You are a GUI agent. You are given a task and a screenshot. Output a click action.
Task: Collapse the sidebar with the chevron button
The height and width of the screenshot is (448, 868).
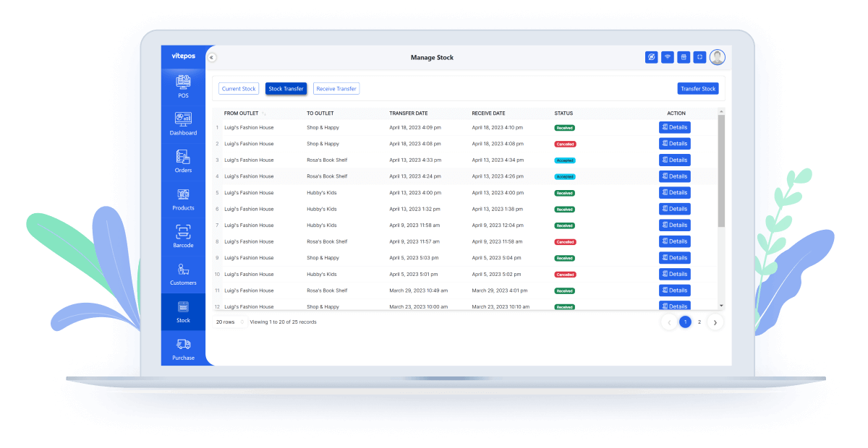click(211, 57)
